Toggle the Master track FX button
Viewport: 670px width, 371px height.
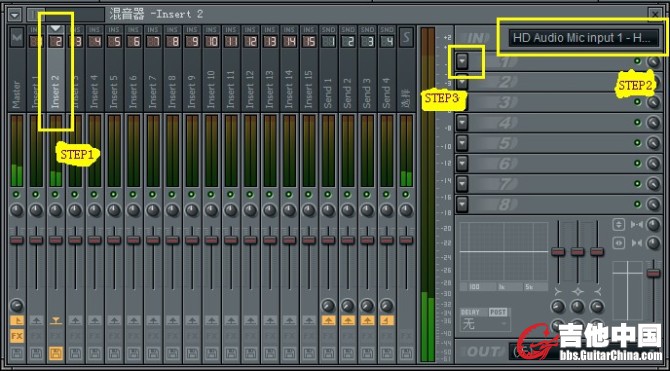(17, 336)
